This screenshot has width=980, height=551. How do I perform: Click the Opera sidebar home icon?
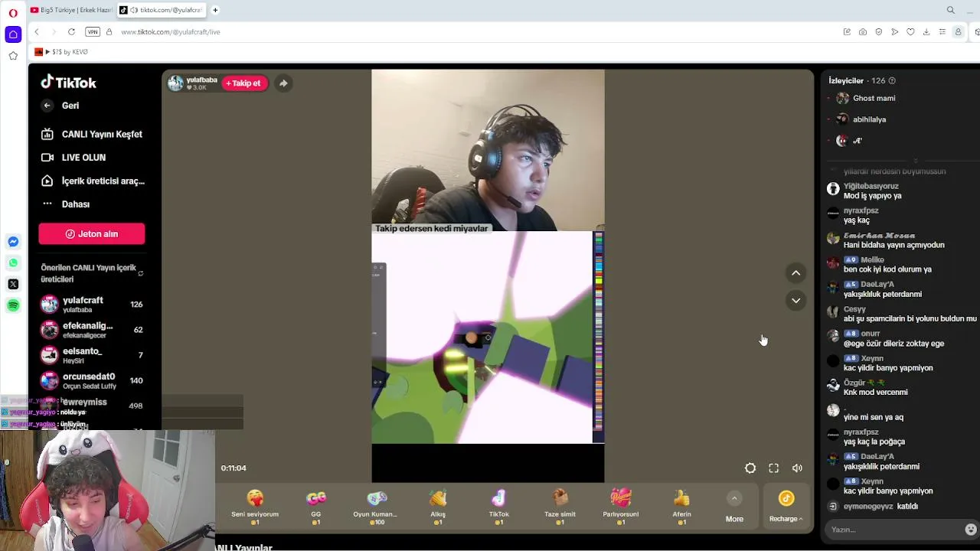coord(13,34)
